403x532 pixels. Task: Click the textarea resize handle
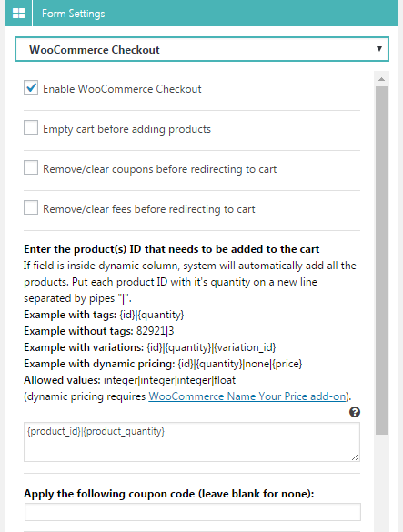(355, 457)
